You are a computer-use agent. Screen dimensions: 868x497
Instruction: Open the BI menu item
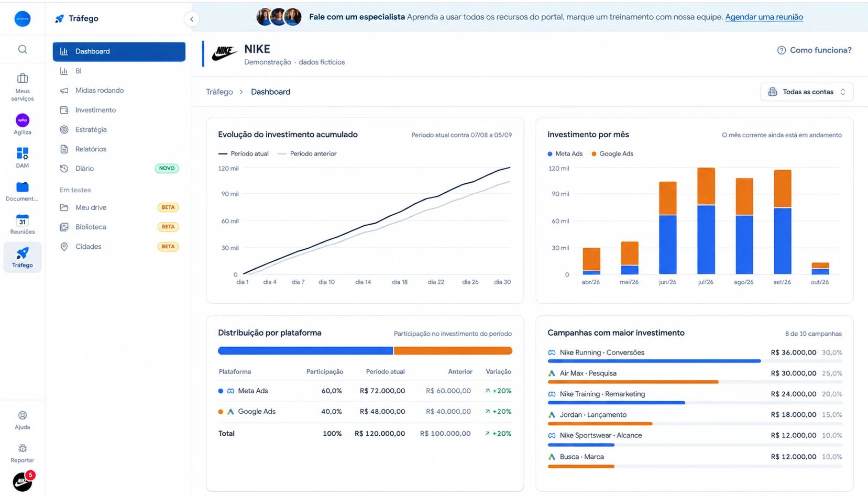119,71
